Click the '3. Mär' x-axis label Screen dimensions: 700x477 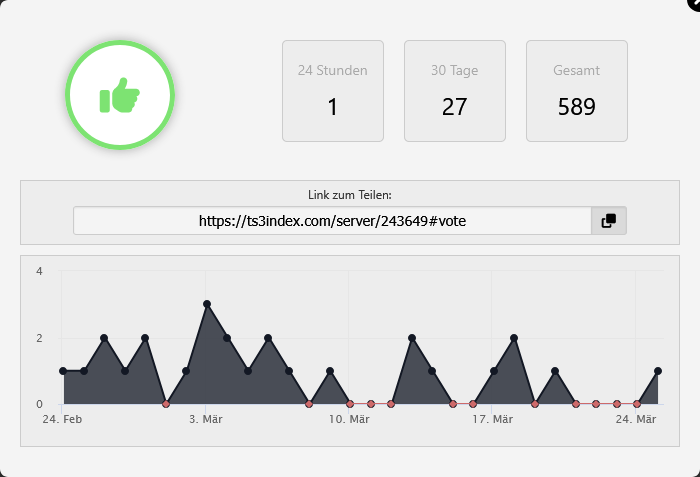pos(206,419)
